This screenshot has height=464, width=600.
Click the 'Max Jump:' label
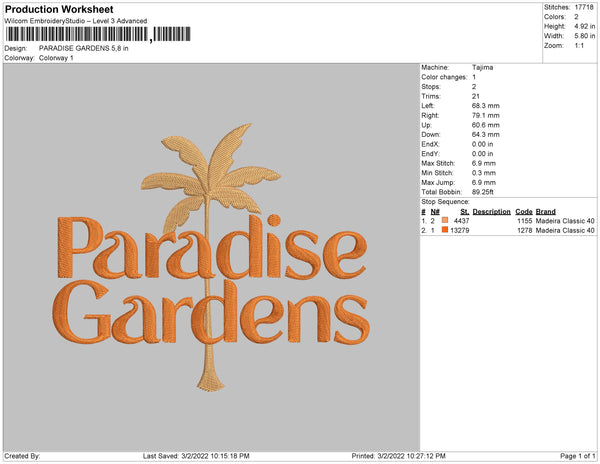(x=438, y=182)
